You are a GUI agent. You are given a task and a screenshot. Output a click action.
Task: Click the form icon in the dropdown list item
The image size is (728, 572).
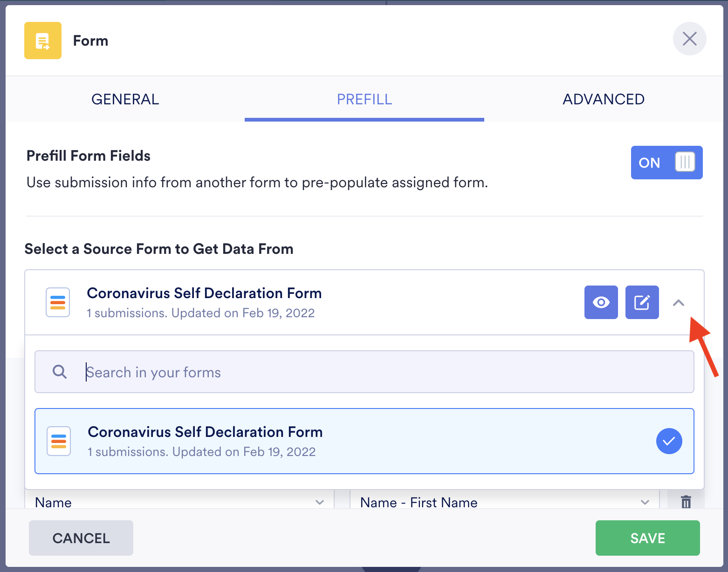click(59, 441)
